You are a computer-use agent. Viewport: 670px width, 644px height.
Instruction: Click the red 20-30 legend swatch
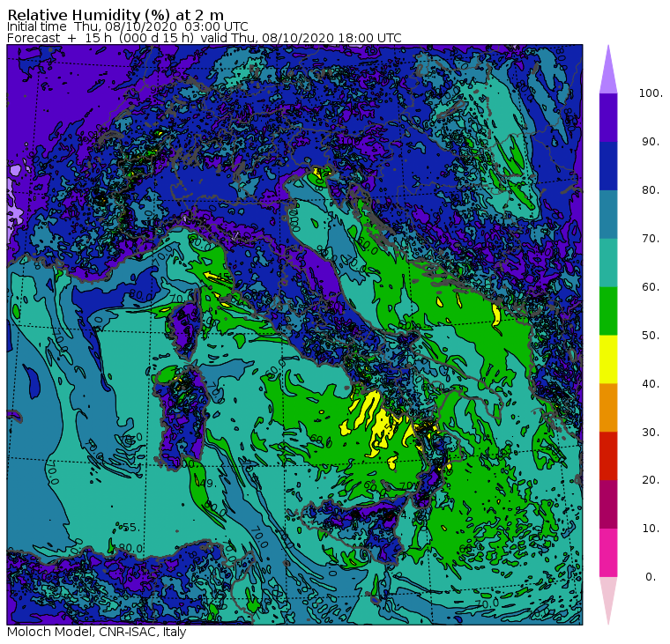608,456
